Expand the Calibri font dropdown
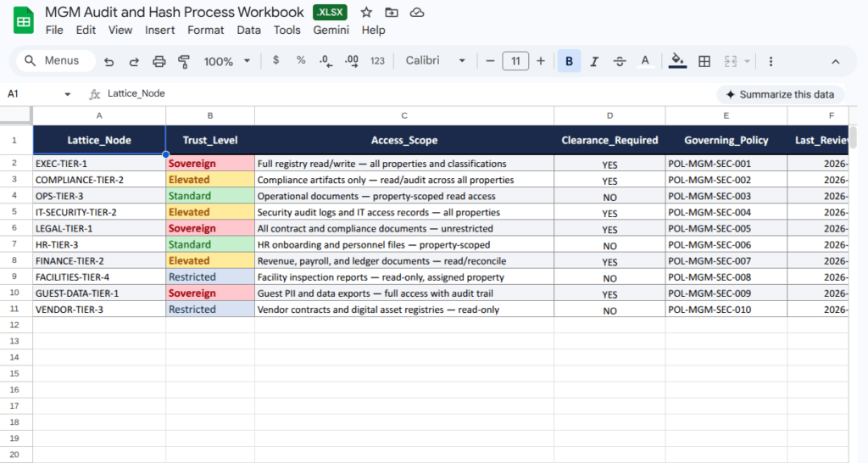Image resolution: width=868 pixels, height=463 pixels. click(436, 61)
